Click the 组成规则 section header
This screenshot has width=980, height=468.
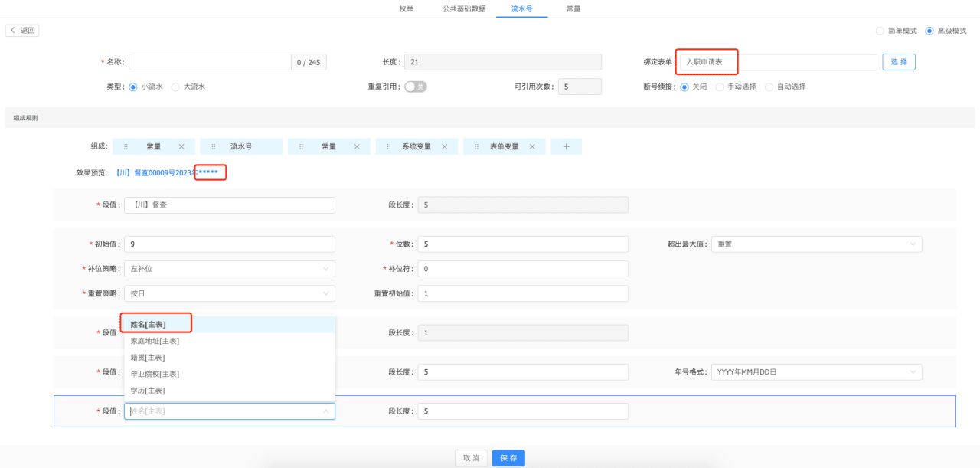[490, 118]
